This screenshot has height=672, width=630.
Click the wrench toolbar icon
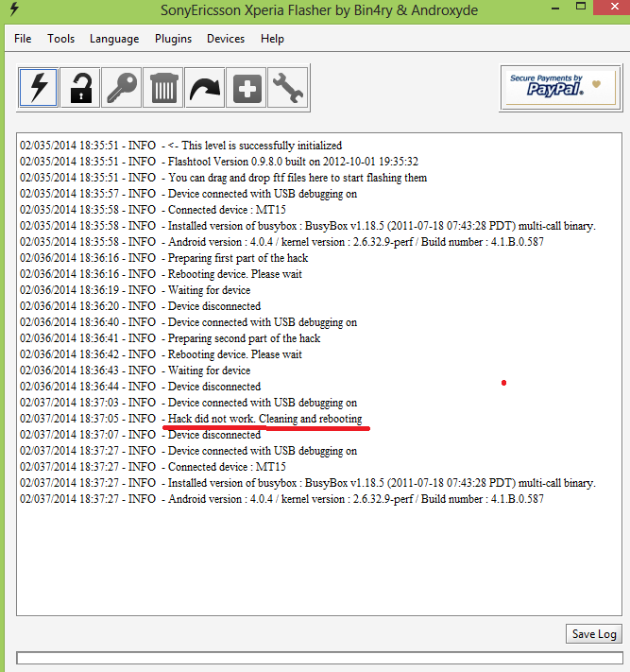[288, 88]
